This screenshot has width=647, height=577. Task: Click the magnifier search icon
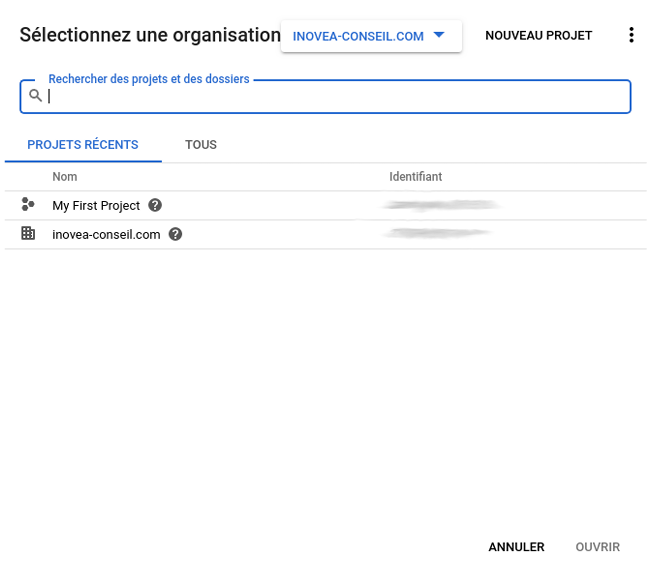click(35, 96)
